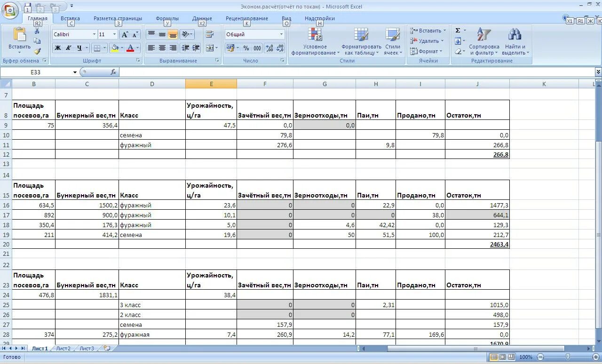The width and height of the screenshot is (602, 364).
Task: Open Форматировать как таблицу gallery
Action: tap(361, 41)
